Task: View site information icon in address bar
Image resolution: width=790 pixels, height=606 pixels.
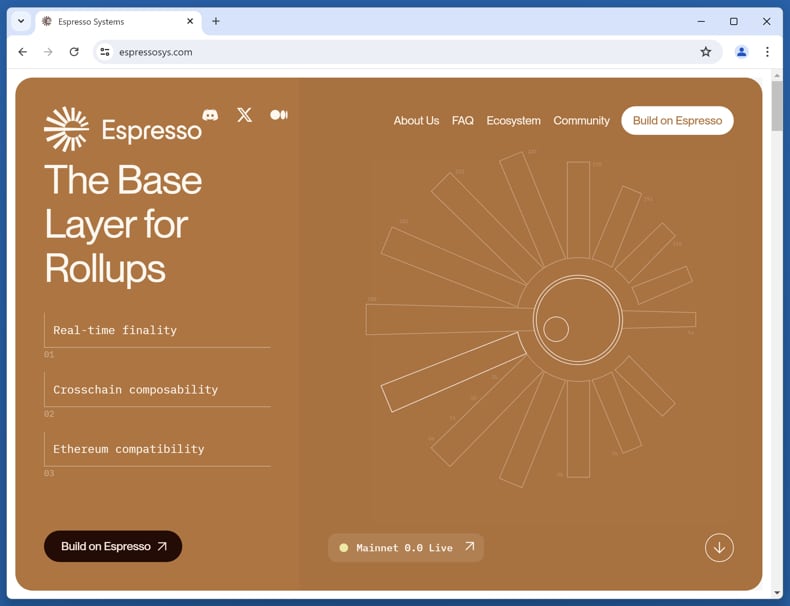Action: click(x=105, y=52)
